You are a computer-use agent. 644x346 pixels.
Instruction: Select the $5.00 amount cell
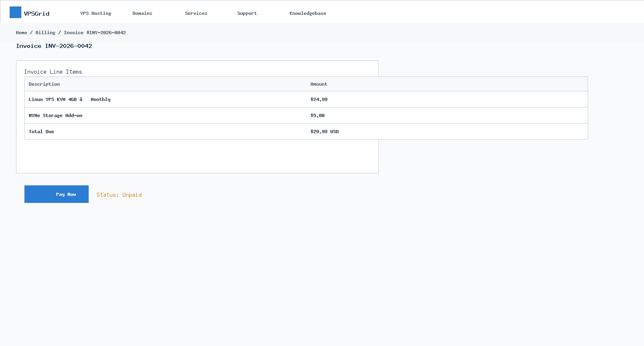click(318, 115)
